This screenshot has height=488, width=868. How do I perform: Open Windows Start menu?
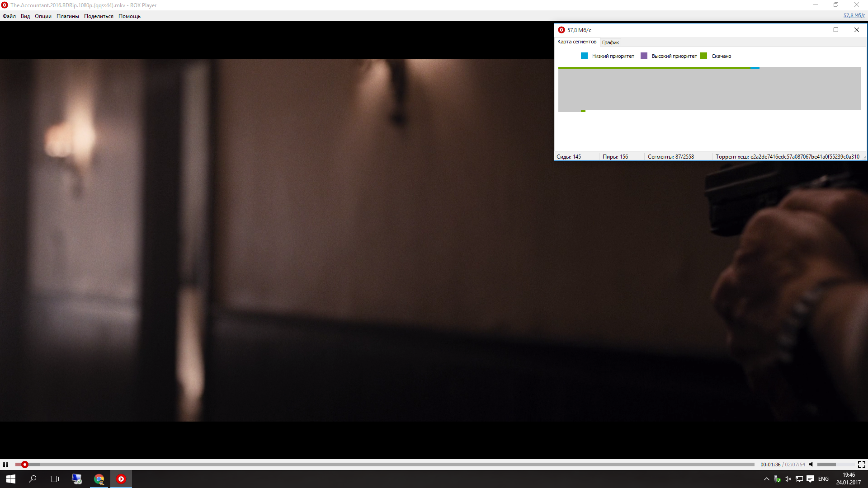coord(11,479)
